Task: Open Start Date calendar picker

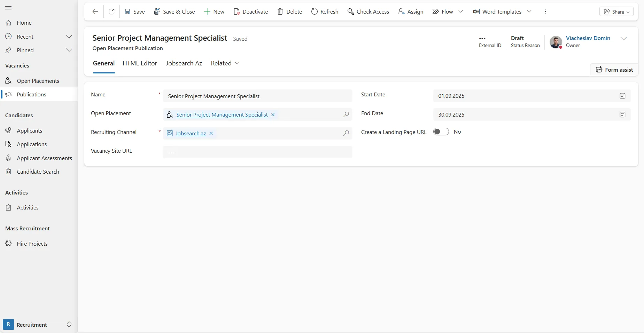Action: tap(622, 96)
